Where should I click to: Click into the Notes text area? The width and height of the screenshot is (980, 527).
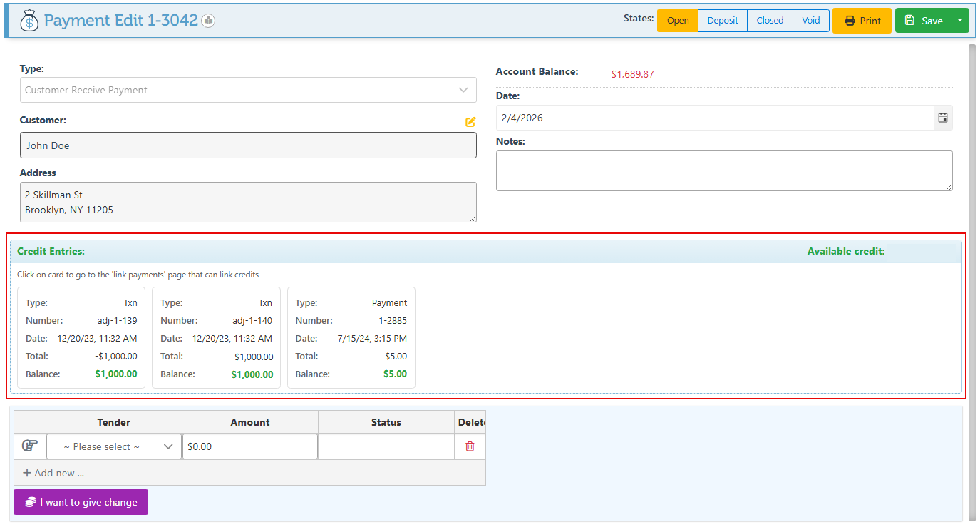(723, 170)
